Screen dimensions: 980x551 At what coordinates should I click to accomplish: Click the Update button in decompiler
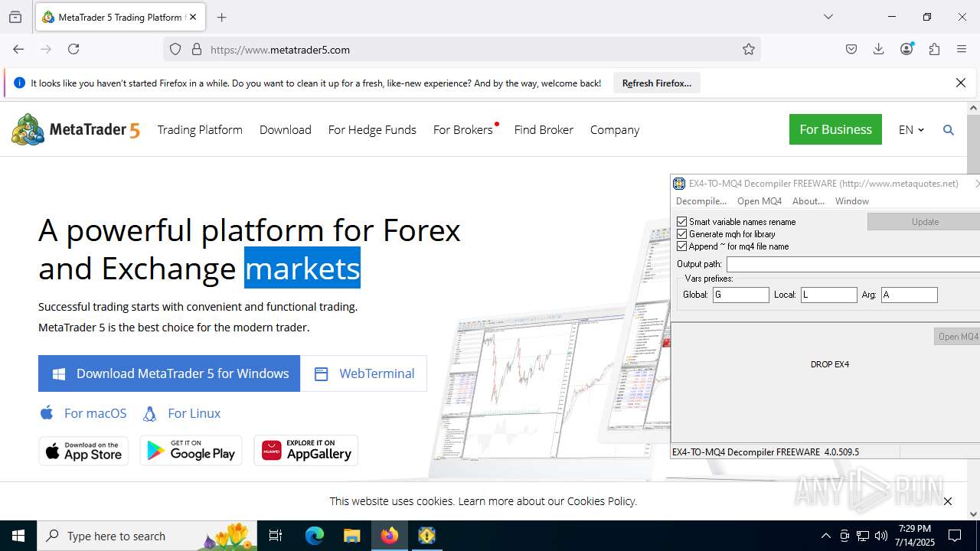[923, 221]
